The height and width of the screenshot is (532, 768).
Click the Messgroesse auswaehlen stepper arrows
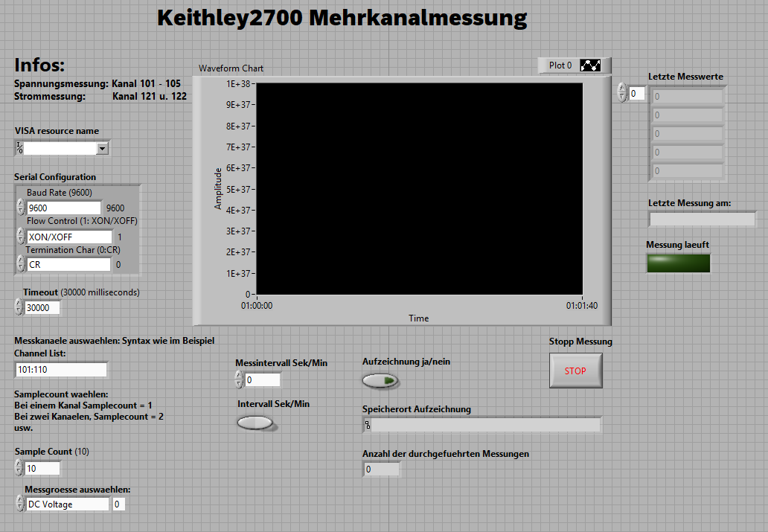pos(20,504)
